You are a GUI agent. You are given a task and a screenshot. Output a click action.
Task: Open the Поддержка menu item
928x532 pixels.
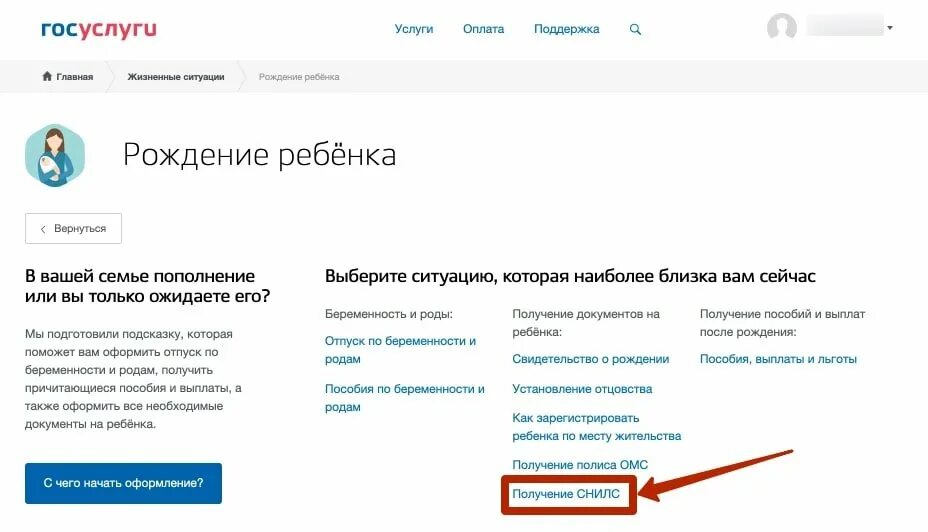point(566,29)
